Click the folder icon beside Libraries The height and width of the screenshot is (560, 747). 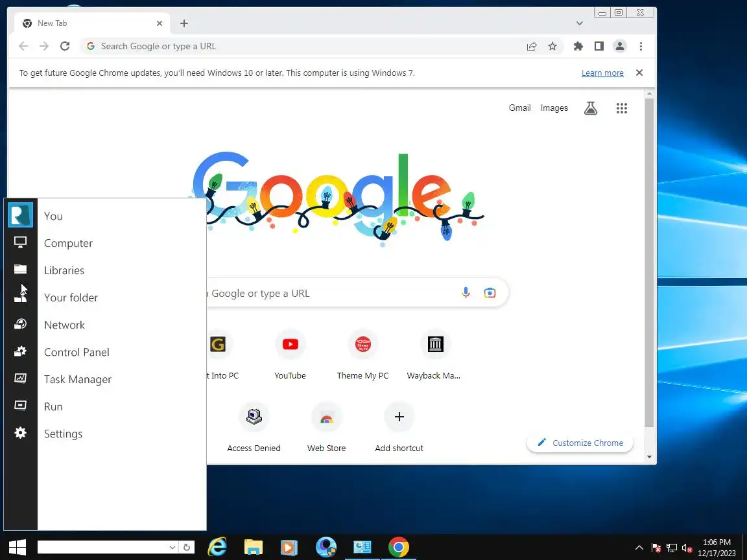[20, 270]
